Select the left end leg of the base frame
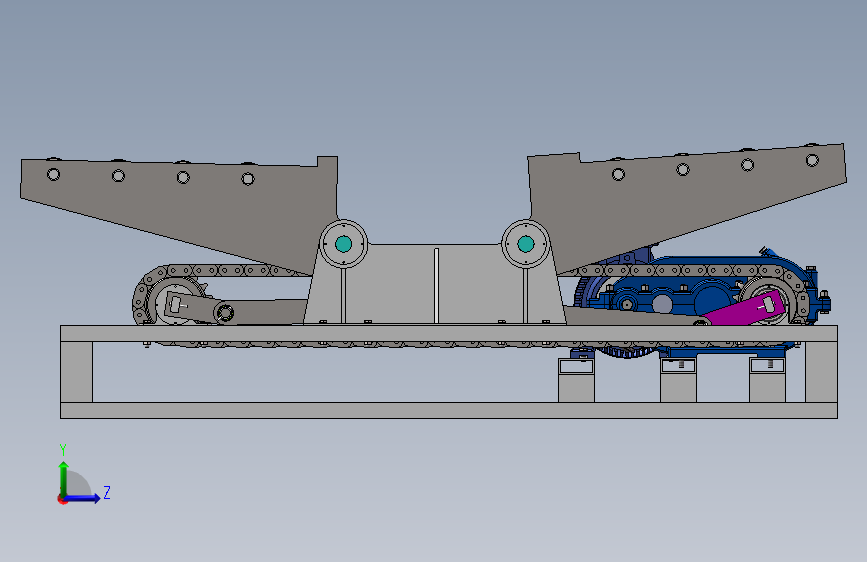The width and height of the screenshot is (867, 562). 76,372
